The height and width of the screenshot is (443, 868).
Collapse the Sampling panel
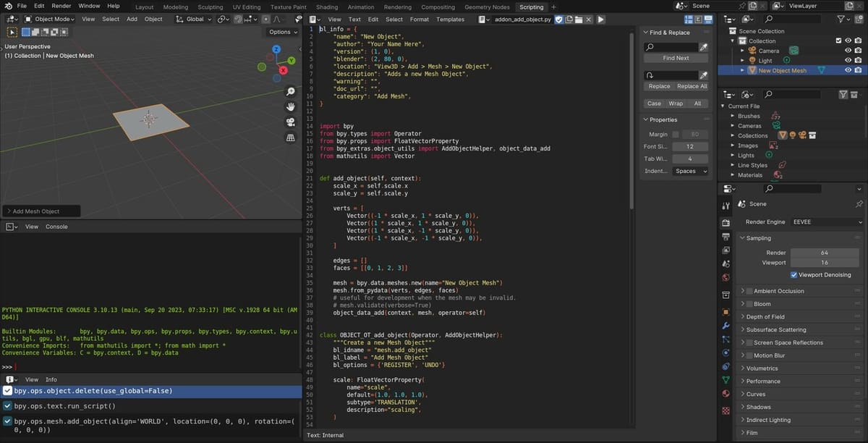point(759,238)
